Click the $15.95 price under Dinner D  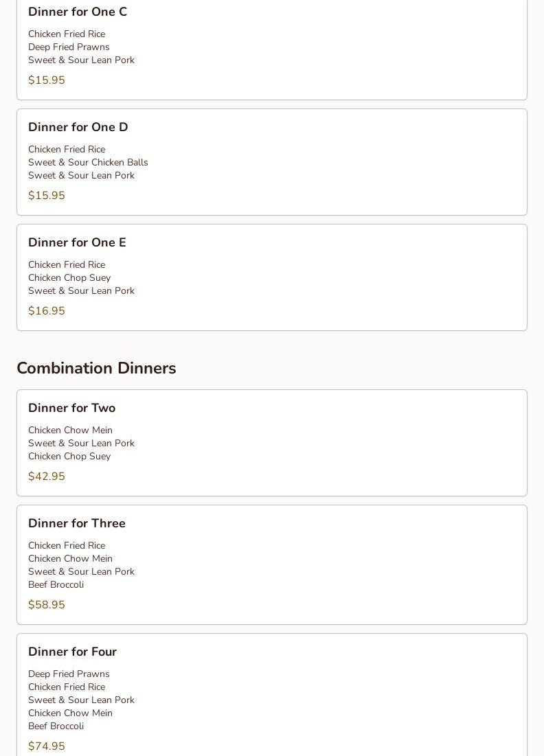pyautogui.click(x=46, y=195)
